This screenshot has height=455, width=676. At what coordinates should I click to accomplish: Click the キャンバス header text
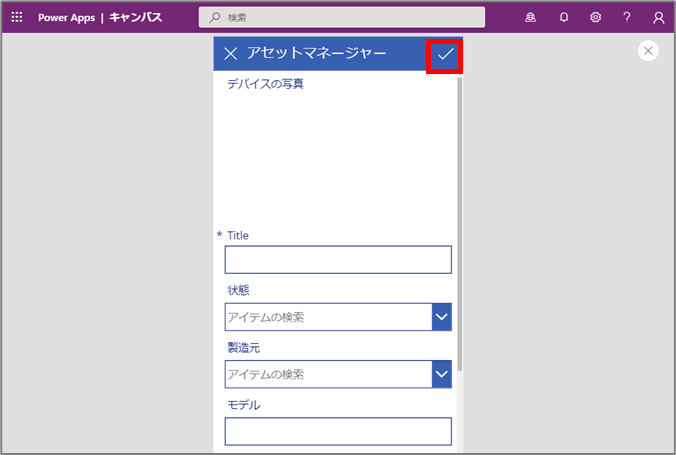pos(136,18)
